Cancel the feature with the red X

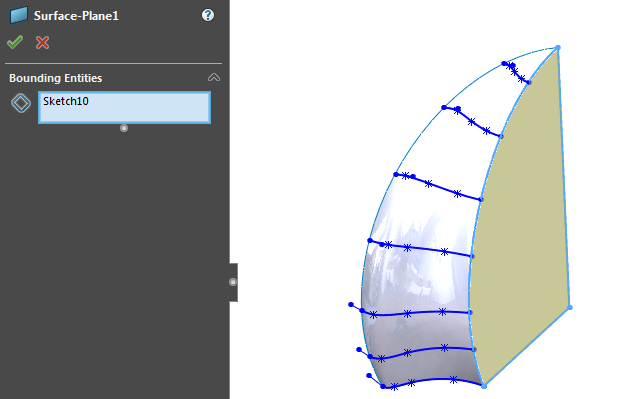pyautogui.click(x=42, y=42)
